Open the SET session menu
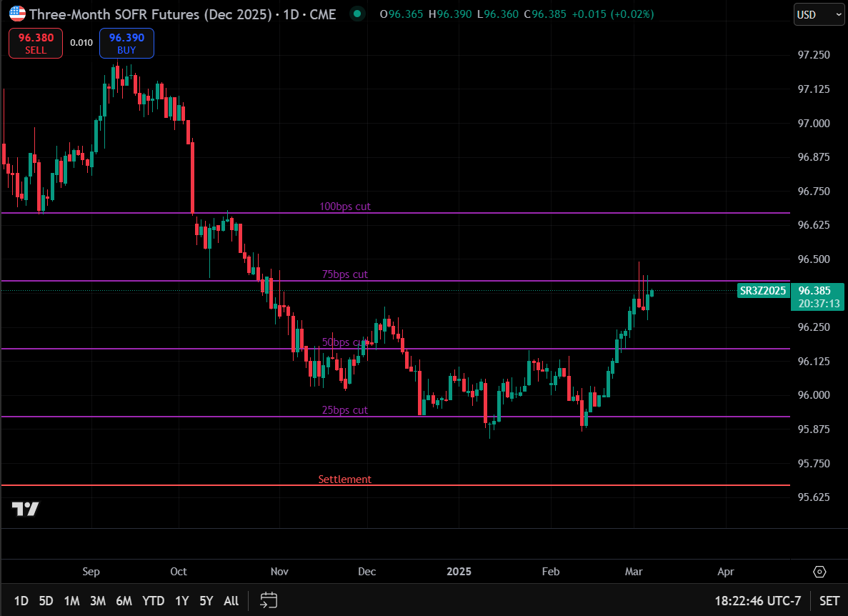Screen dimensions: 848x616 (x=829, y=601)
